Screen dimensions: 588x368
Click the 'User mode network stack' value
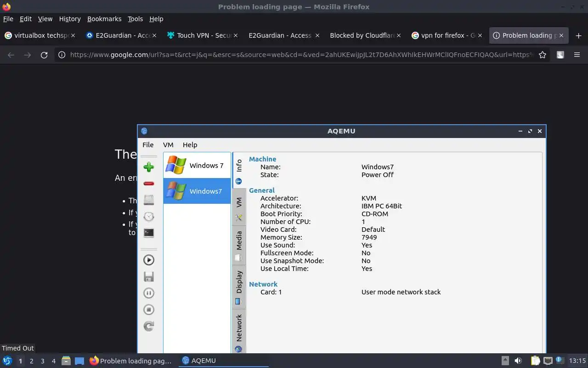click(401, 292)
